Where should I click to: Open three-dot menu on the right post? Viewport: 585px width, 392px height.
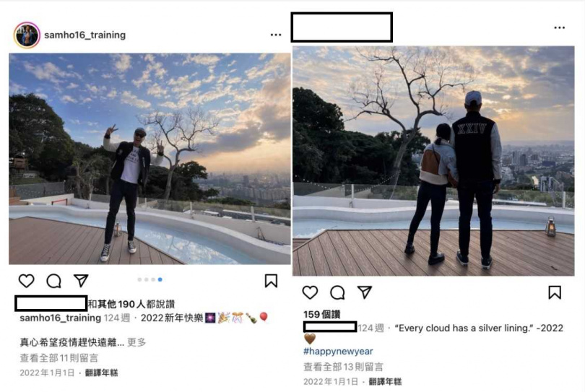(559, 27)
